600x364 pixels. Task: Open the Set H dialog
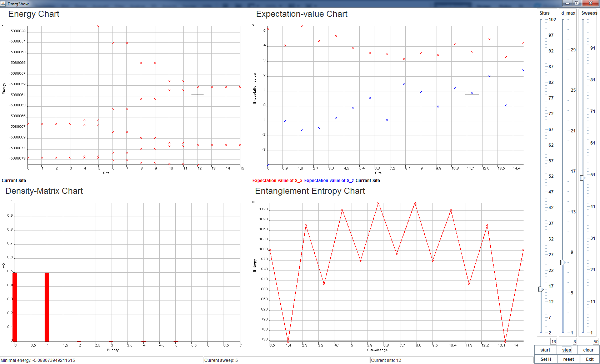pyautogui.click(x=545, y=359)
